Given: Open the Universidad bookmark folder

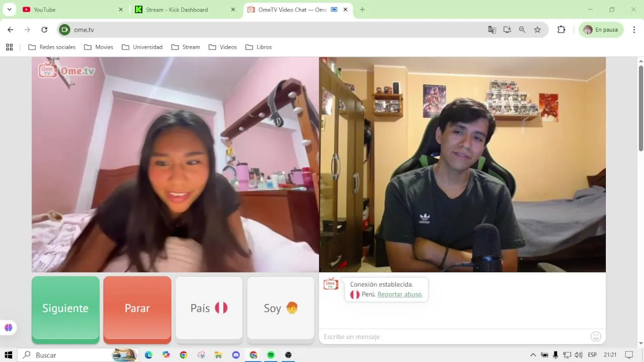Looking at the screenshot, I should point(142,47).
